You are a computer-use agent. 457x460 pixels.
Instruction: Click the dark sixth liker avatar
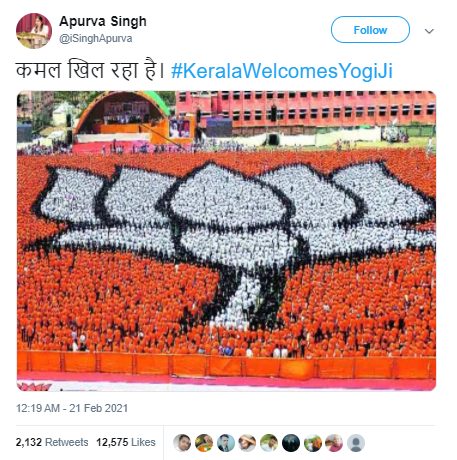pyautogui.click(x=291, y=443)
